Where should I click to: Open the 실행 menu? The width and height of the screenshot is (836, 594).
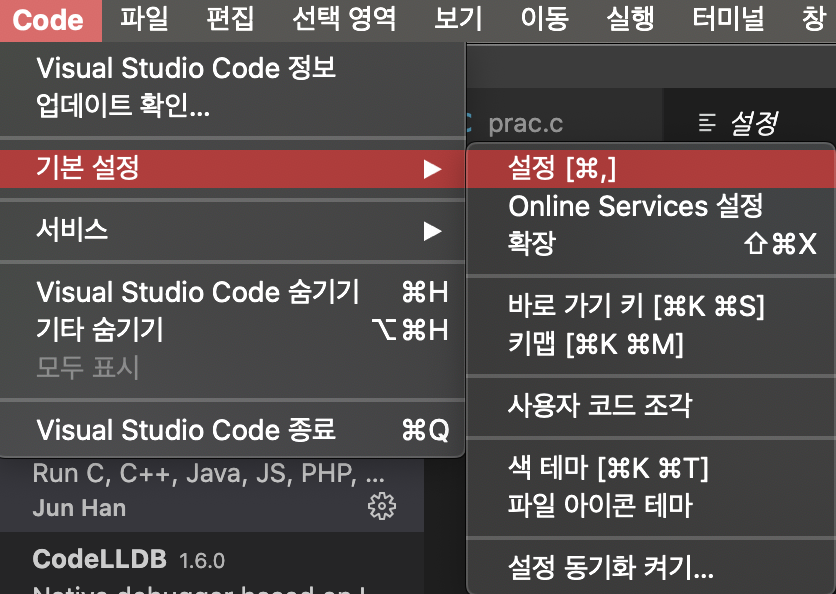click(x=630, y=19)
